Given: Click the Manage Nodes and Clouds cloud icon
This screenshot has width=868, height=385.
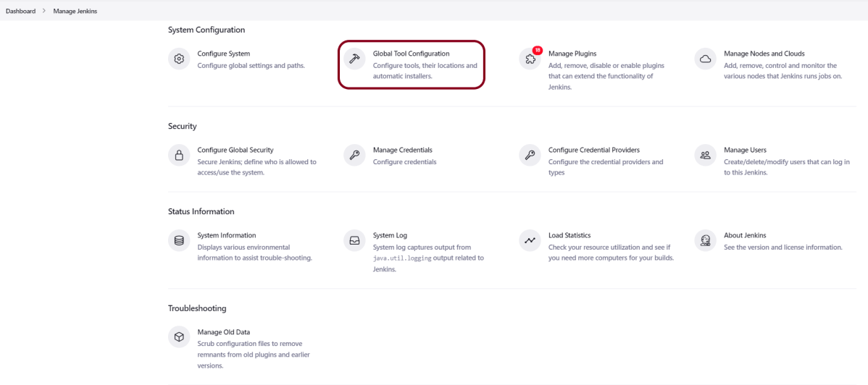Looking at the screenshot, I should (x=705, y=59).
